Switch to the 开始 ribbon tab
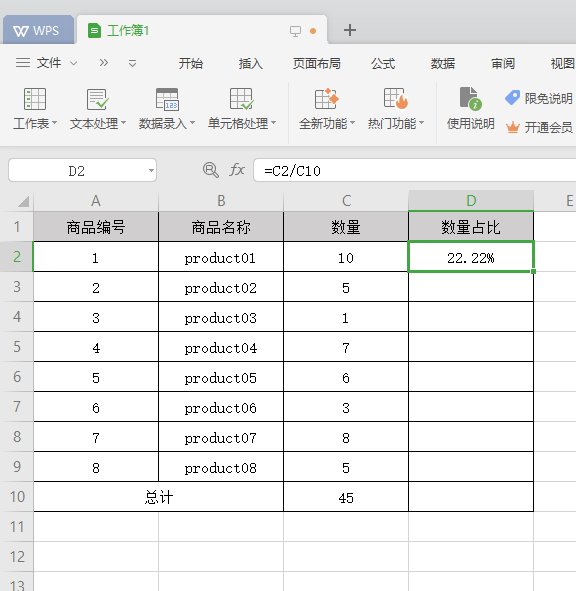Image resolution: width=576 pixels, height=591 pixels. [x=191, y=63]
